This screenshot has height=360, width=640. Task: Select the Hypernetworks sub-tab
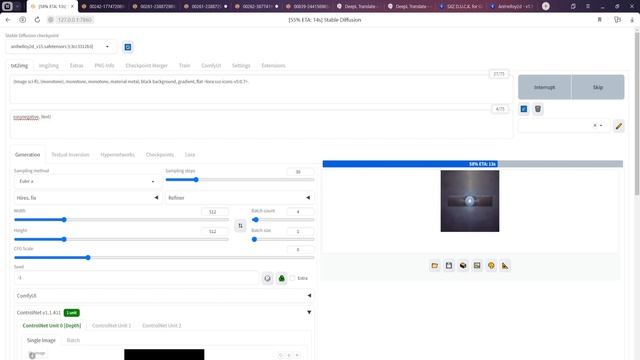[x=118, y=155]
